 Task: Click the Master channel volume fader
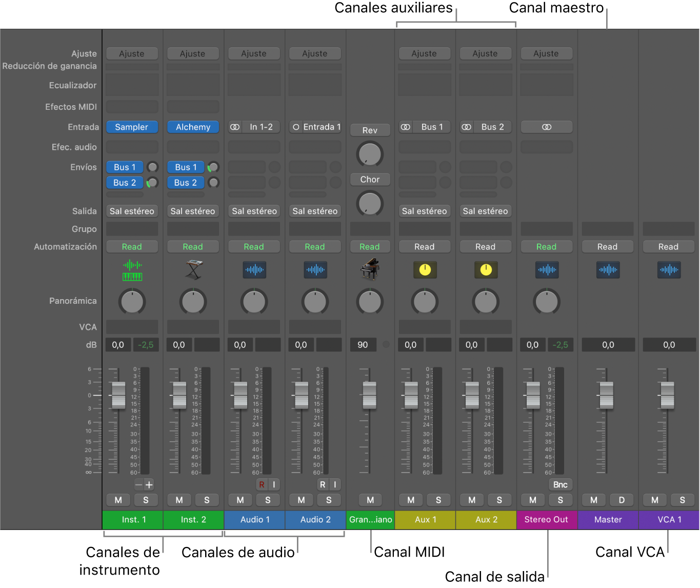(x=607, y=395)
